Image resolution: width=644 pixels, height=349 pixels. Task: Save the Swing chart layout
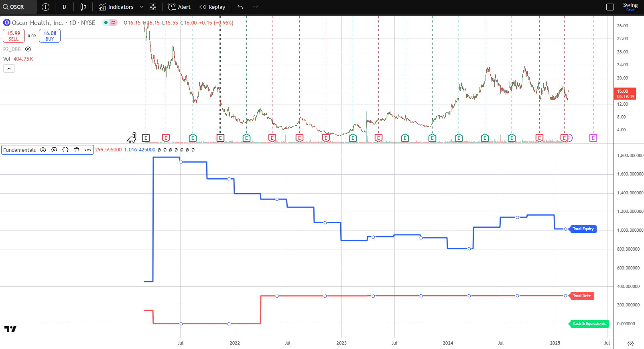pyautogui.click(x=630, y=7)
